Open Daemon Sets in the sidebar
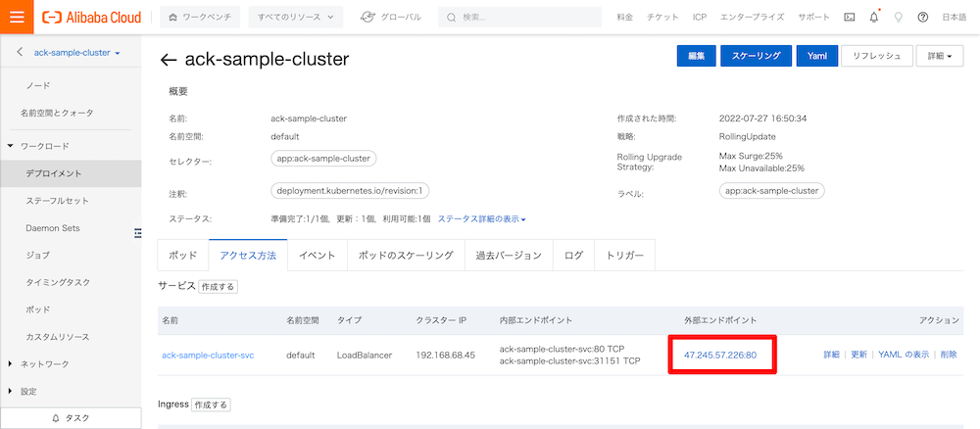 (x=53, y=228)
